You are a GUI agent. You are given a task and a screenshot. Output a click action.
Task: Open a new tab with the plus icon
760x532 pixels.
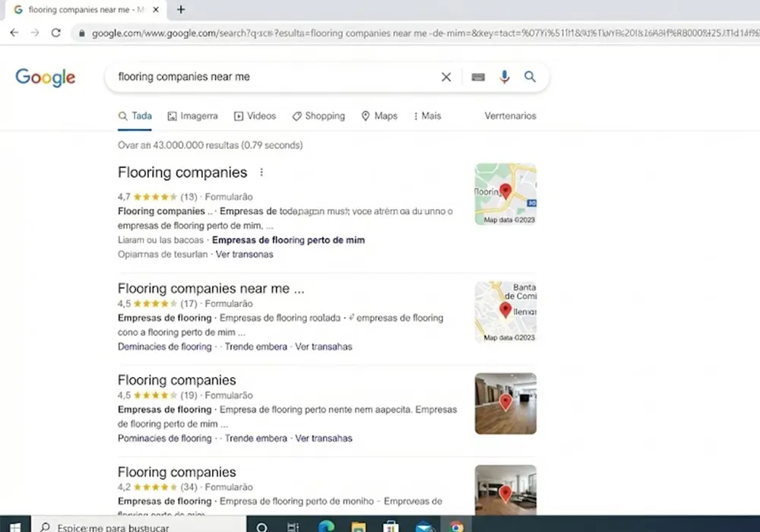[181, 9]
